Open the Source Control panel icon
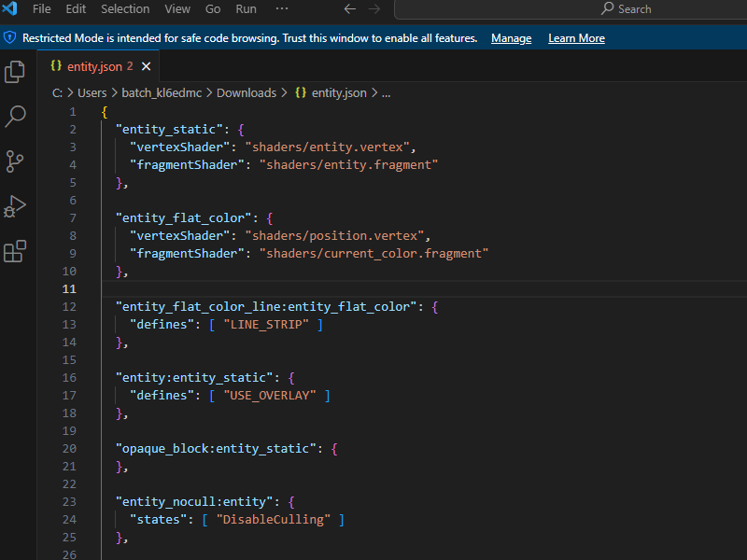This screenshot has height=560, width=747. pos(15,161)
